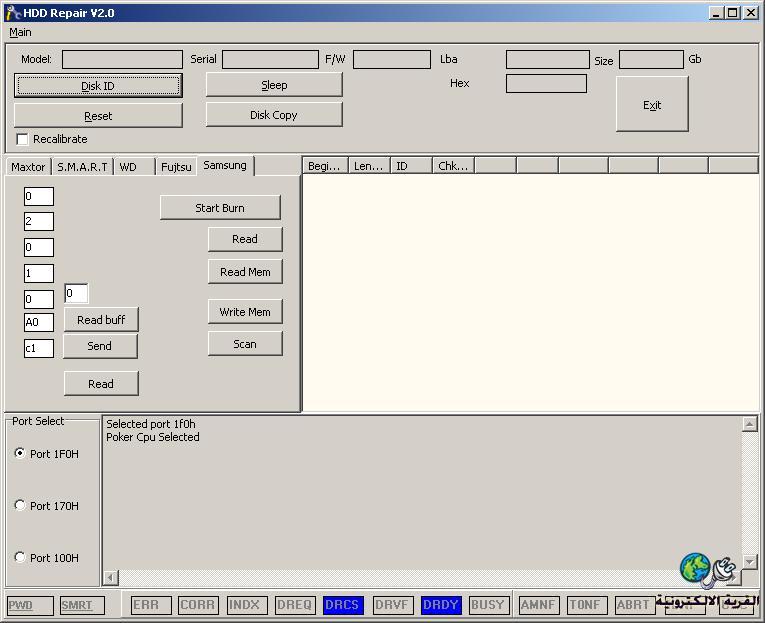Screen dimensions: 765x623
Task: Click the Begi... column header
Action: [x=325, y=166]
